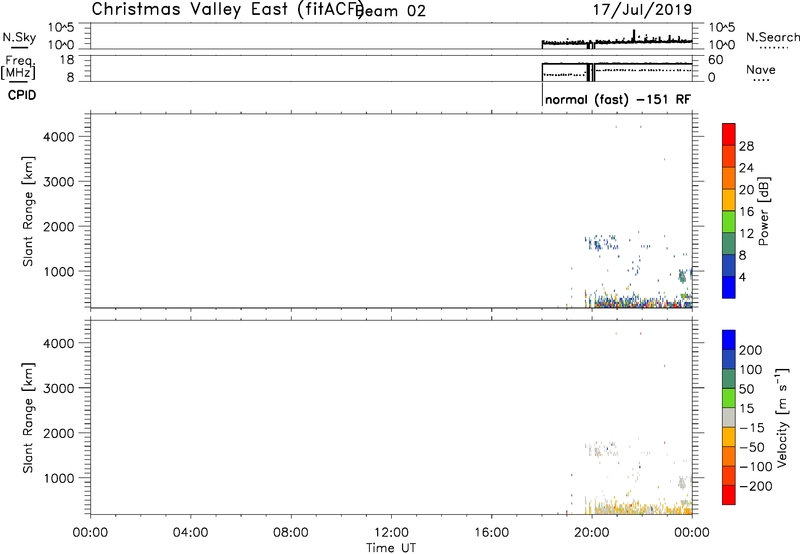800x554 pixels.
Task: Click the 'N.Search' legend label
Action: 772,37
